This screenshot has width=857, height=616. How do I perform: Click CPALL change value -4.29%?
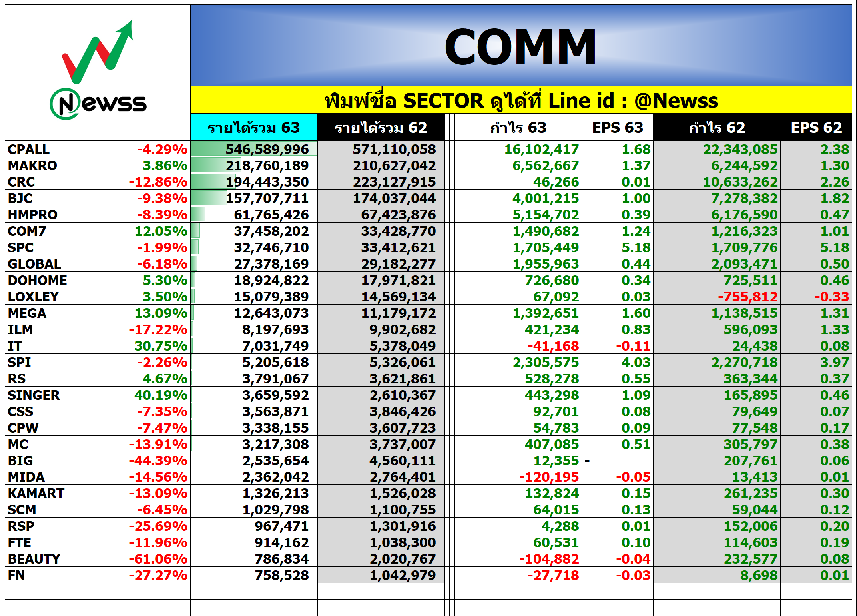pos(147,149)
